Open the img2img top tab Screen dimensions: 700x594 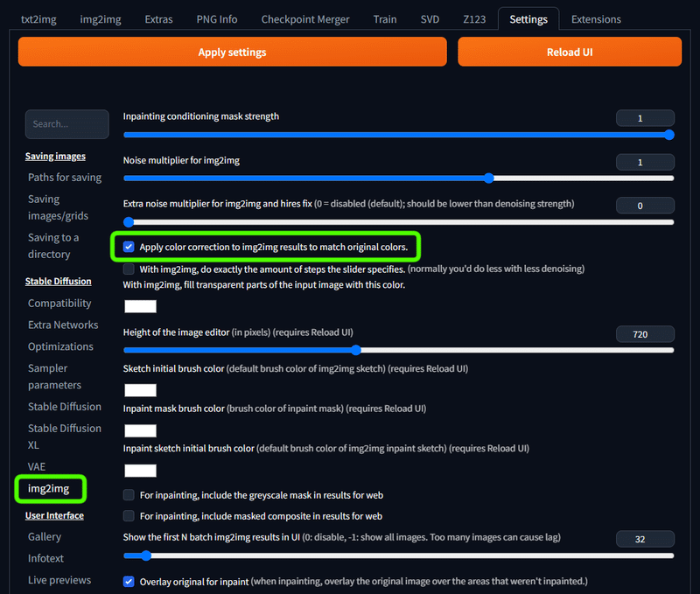[x=101, y=19]
